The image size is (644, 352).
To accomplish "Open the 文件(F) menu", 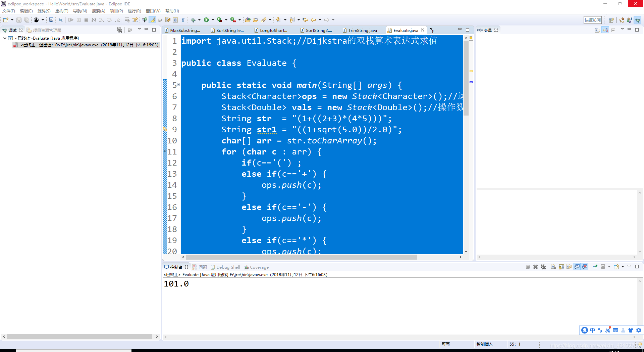I will click(x=9, y=11).
